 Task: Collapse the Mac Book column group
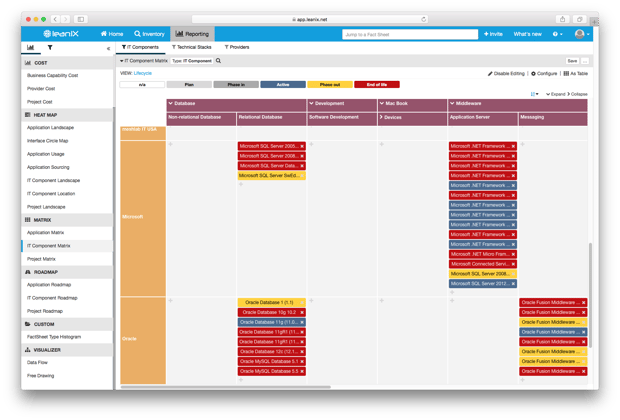point(382,104)
